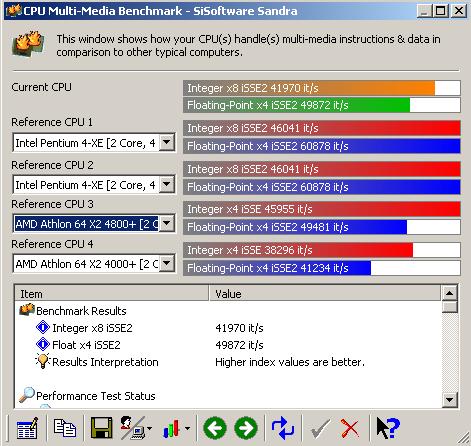
Task: Open Reference CPU 2 dropdown arrow
Action: 167,184
